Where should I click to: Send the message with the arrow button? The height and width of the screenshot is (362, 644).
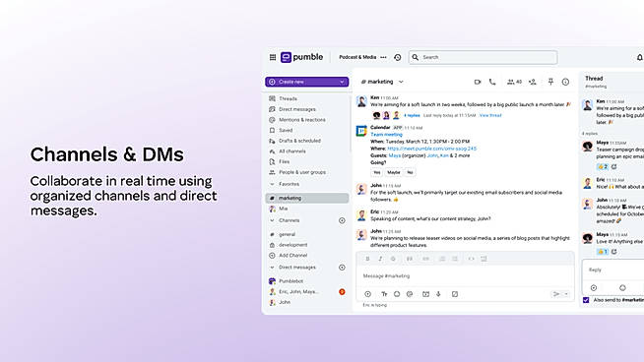[x=556, y=294]
